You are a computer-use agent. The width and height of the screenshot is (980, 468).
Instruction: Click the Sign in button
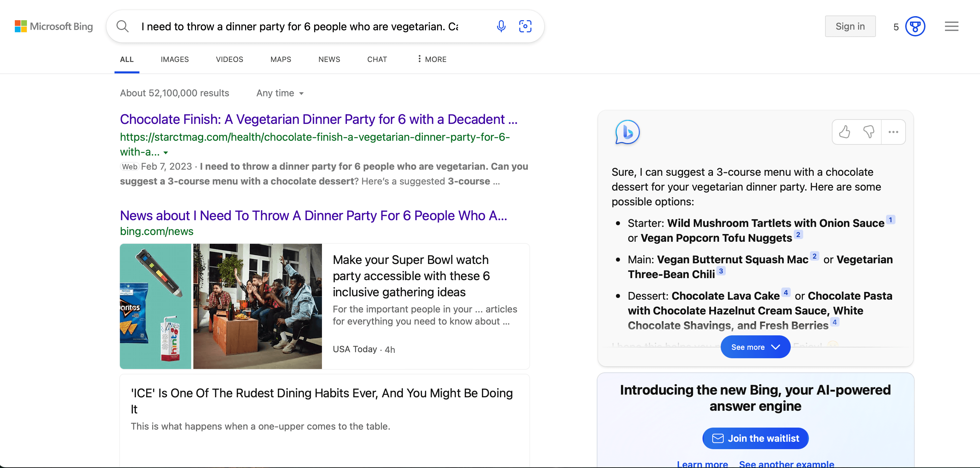point(850,26)
